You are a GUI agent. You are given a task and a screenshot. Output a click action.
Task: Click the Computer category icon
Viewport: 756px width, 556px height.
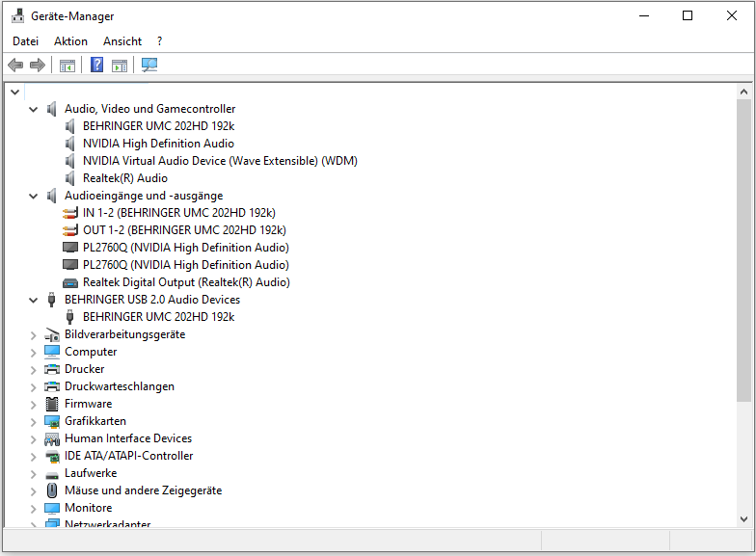point(52,352)
